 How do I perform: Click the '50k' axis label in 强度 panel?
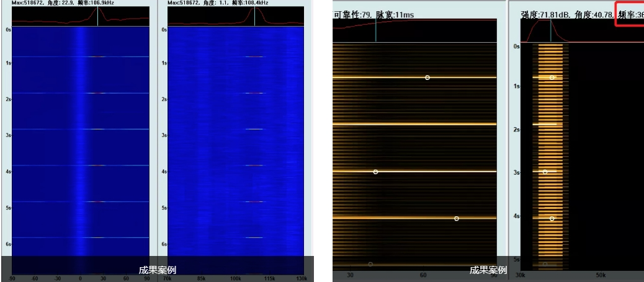click(x=601, y=275)
